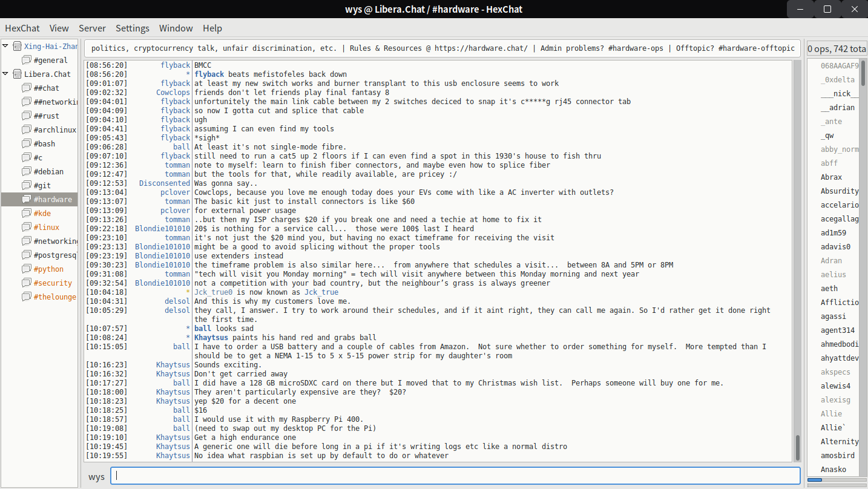Image resolution: width=868 pixels, height=489 pixels.
Task: Click the #hardware-offtopic channel link in topic
Action: click(x=757, y=48)
